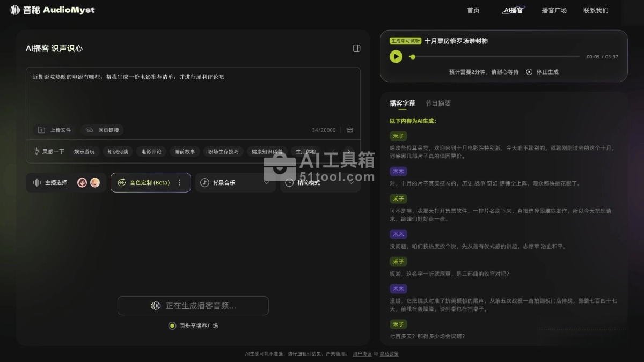Open 播客广场 in the top navigation
644x362 pixels.
(x=554, y=10)
